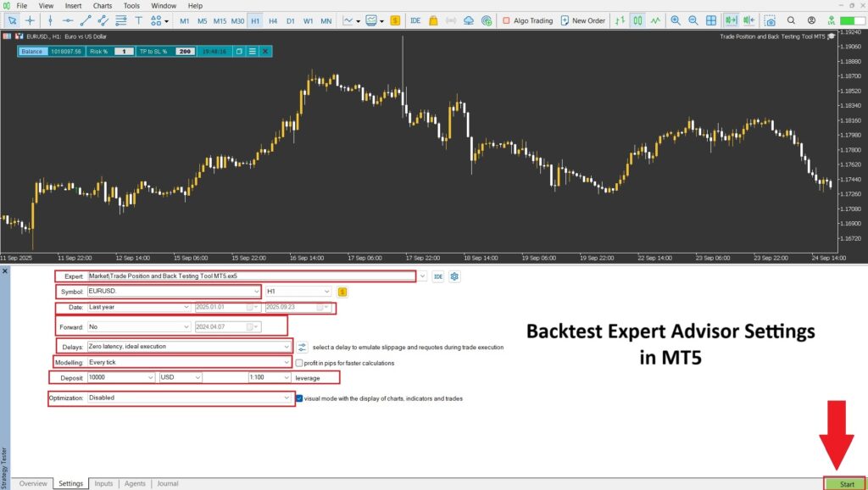Take a chart screenshot with camera icon
Screen dimensions: 868x490
[769, 20]
